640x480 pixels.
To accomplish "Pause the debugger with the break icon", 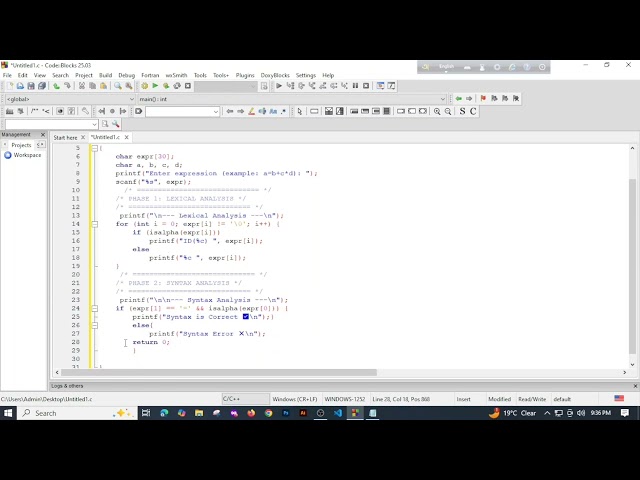I will point(355,86).
